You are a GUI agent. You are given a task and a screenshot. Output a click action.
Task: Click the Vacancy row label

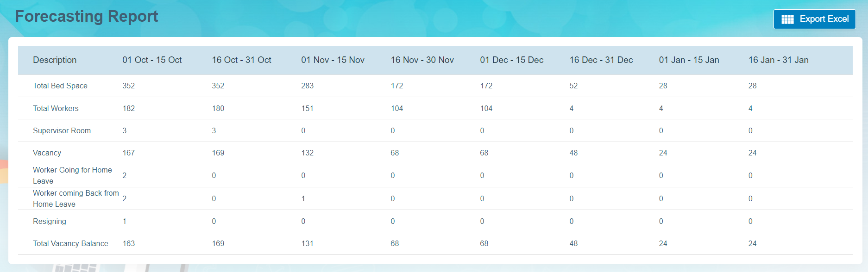pyautogui.click(x=47, y=153)
